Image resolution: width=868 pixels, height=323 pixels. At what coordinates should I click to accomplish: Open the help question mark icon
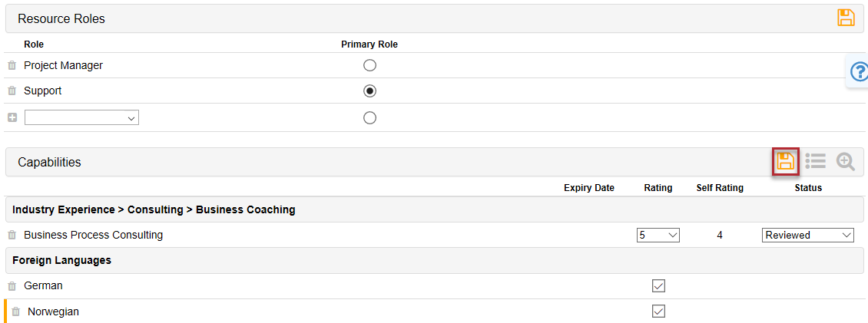[859, 72]
